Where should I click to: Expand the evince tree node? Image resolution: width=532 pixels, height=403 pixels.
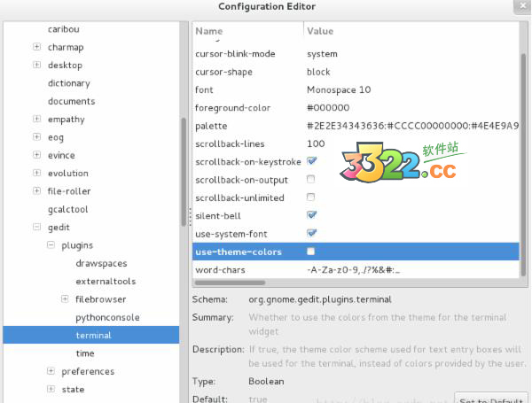coord(36,155)
